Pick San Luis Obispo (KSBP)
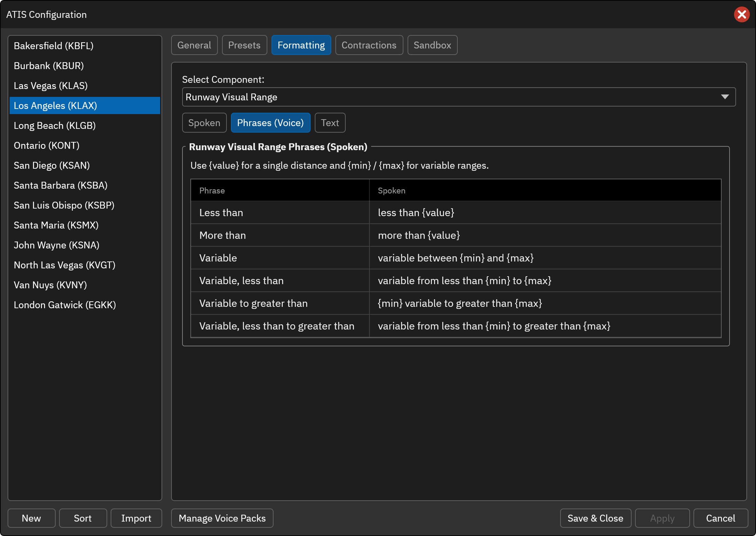The height and width of the screenshot is (536, 756). (85, 205)
